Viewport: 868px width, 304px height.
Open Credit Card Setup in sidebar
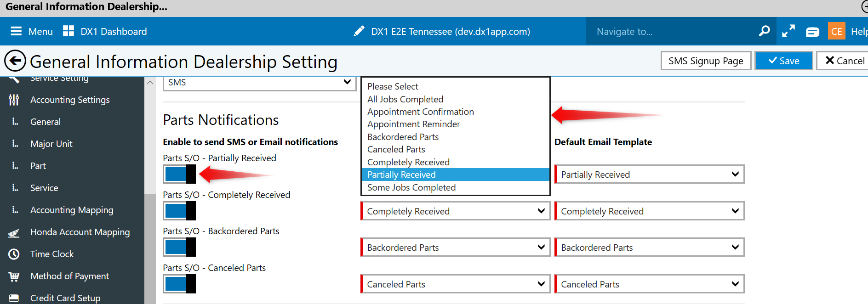[65, 298]
